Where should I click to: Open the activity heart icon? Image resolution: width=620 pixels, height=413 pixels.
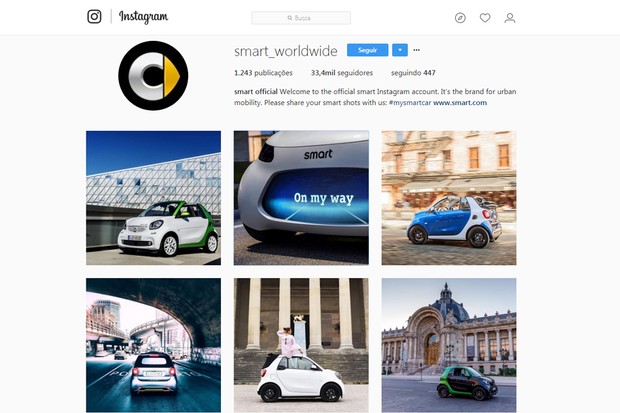point(485,18)
